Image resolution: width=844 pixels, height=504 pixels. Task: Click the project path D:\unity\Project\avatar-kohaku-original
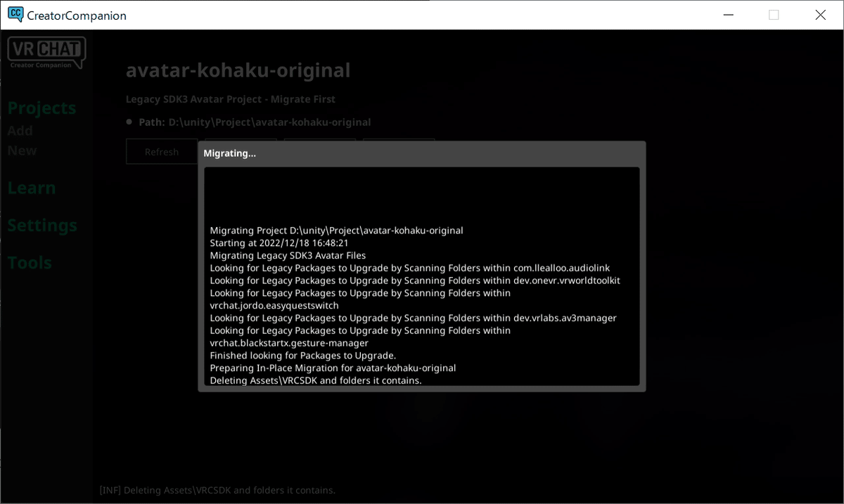point(269,122)
